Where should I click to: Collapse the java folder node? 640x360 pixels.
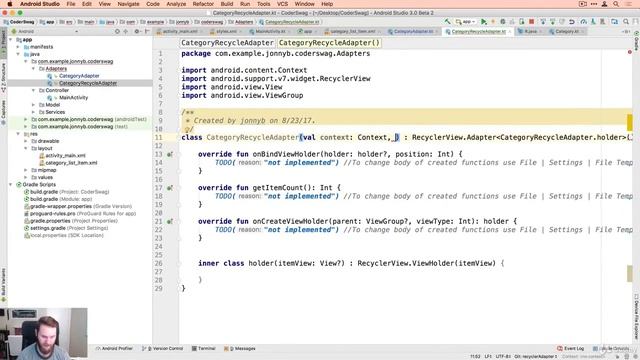tap(18, 54)
